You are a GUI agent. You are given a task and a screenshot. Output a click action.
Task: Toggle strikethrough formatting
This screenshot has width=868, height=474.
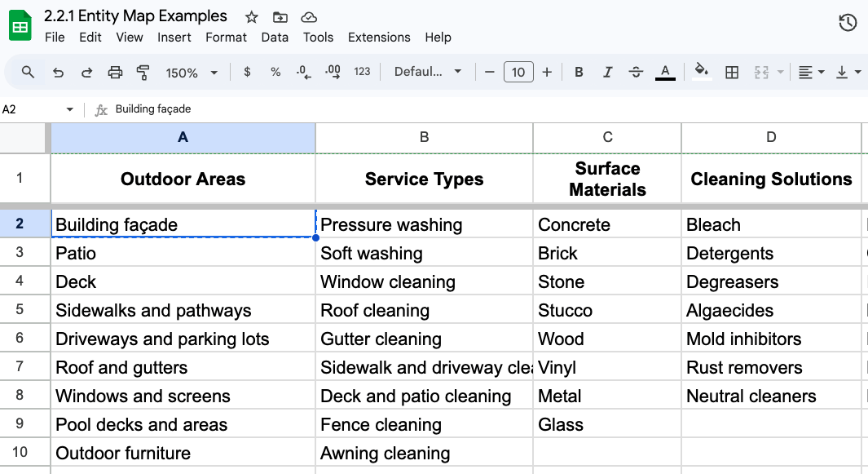tap(636, 72)
